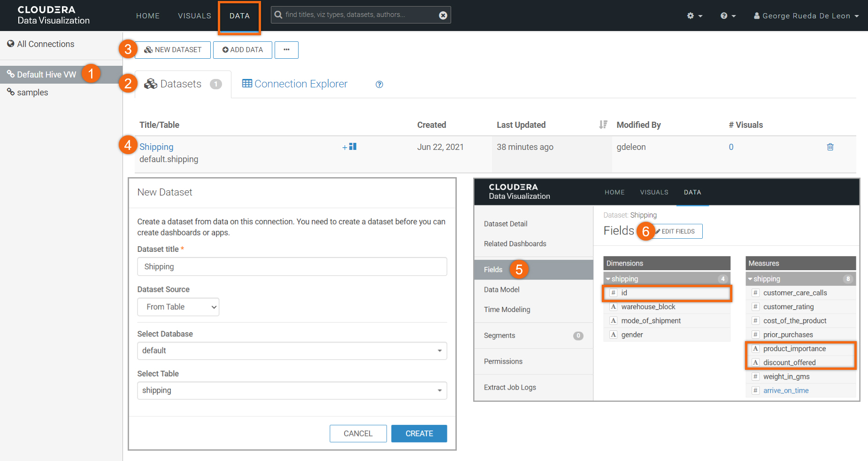Open the settings gear menu
This screenshot has height=461, width=868.
pyautogui.click(x=694, y=16)
